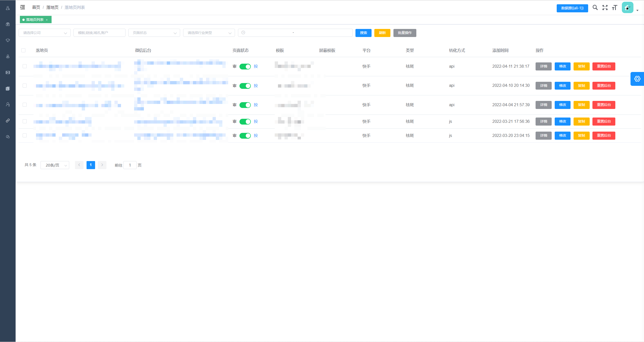Image resolution: width=644 pixels, height=342 pixels.
Task: Click the date range picker field
Action: [295, 33]
